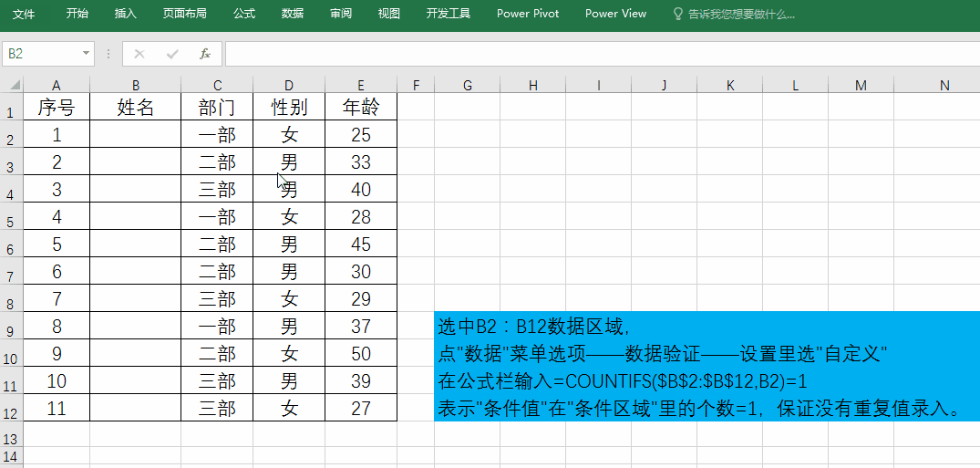
Task: Open the 页面布局 ribbon tab
Action: [184, 14]
